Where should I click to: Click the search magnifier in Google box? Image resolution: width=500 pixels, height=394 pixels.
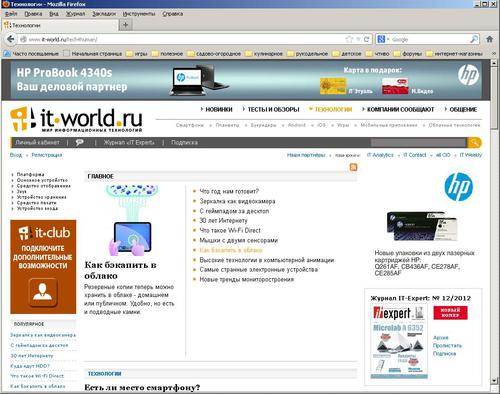pyautogui.click(x=474, y=39)
